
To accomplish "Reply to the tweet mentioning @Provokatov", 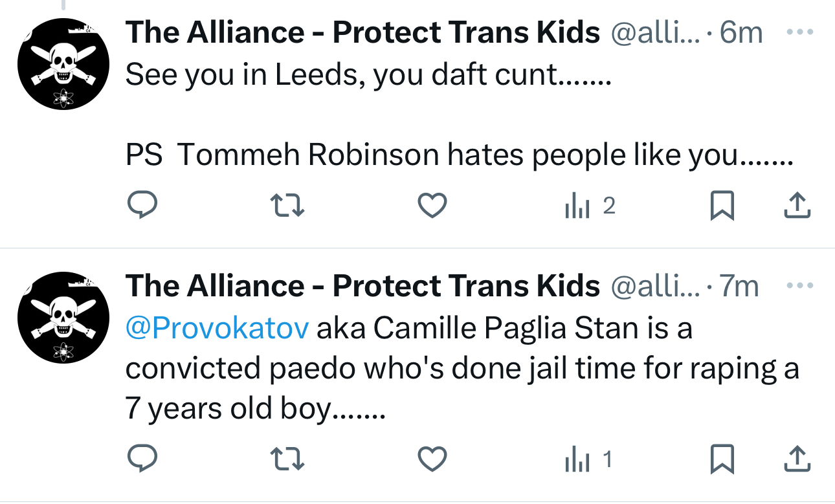I will [141, 460].
